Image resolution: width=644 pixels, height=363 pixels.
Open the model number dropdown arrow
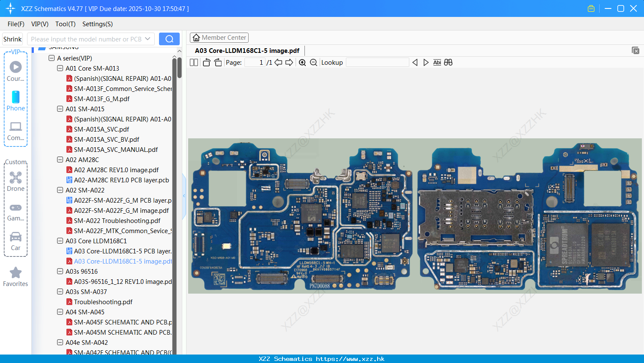(x=148, y=39)
